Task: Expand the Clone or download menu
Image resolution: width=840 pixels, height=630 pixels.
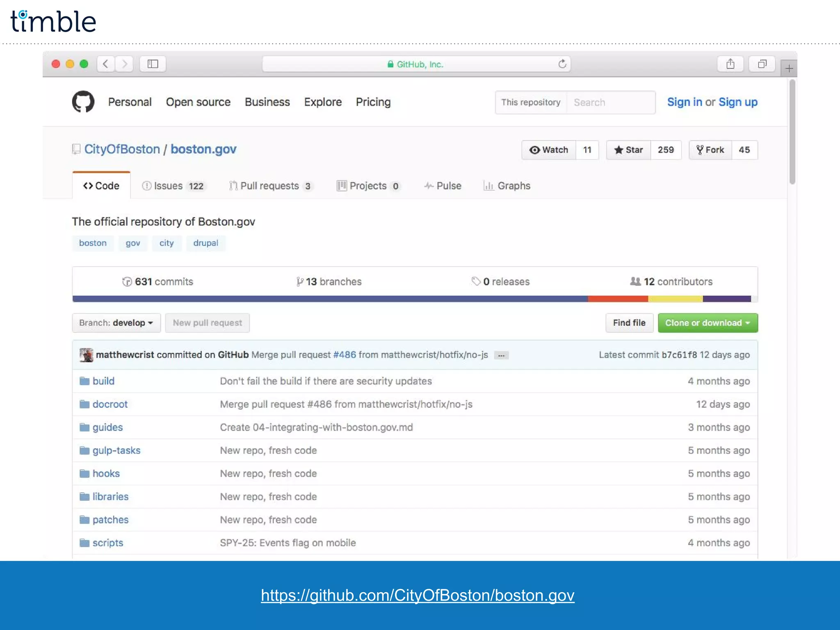Action: click(x=708, y=323)
